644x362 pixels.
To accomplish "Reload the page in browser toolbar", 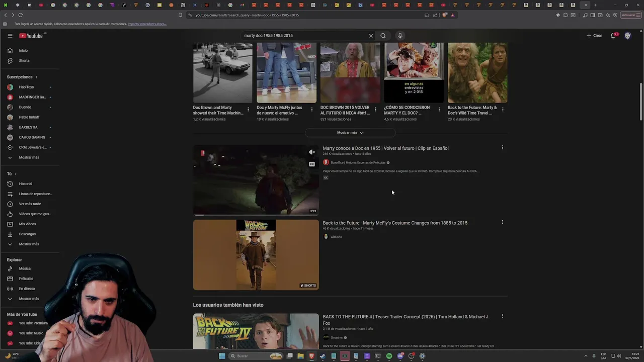I will point(21,15).
